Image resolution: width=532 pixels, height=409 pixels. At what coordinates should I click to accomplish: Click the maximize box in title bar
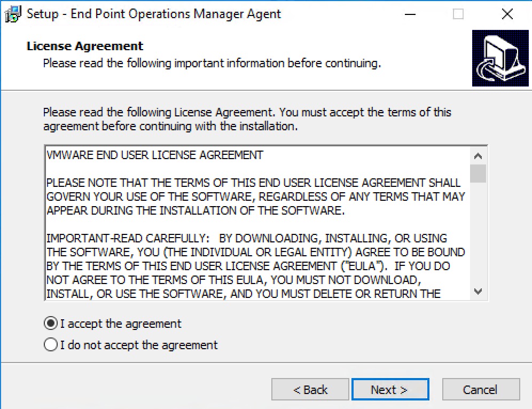click(458, 14)
